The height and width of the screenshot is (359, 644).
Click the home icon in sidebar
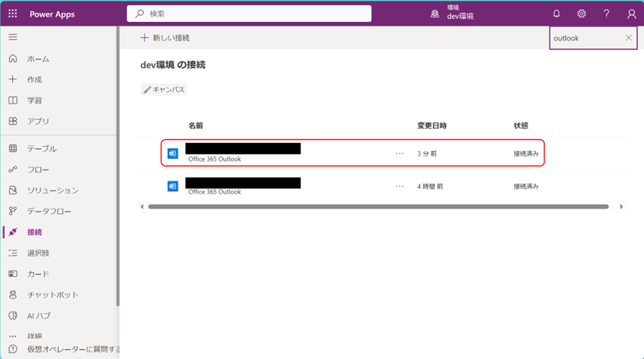point(13,59)
